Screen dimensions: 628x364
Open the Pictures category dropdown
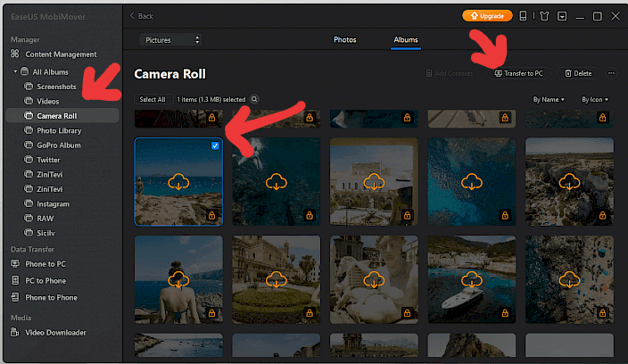[x=170, y=40]
